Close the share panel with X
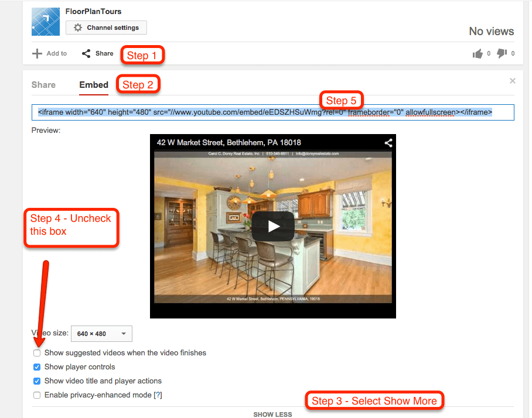 513,81
